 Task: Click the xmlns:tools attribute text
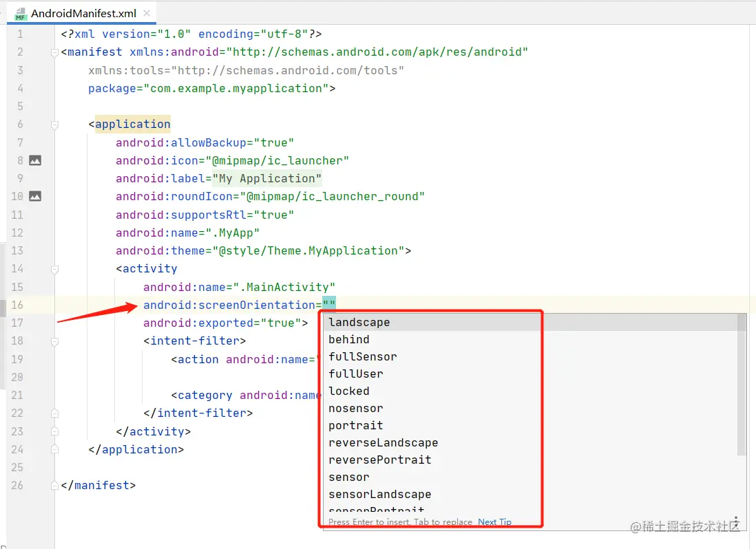pyautogui.click(x=246, y=70)
